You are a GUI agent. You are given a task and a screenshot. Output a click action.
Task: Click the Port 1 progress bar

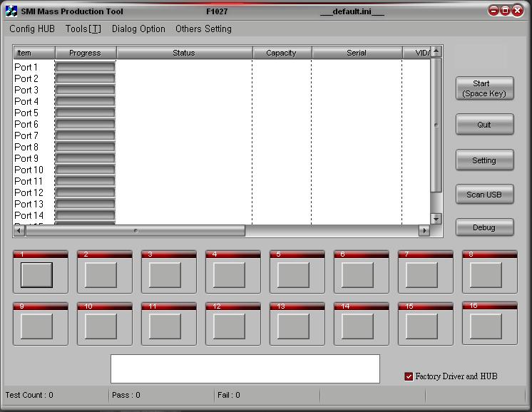(85, 67)
